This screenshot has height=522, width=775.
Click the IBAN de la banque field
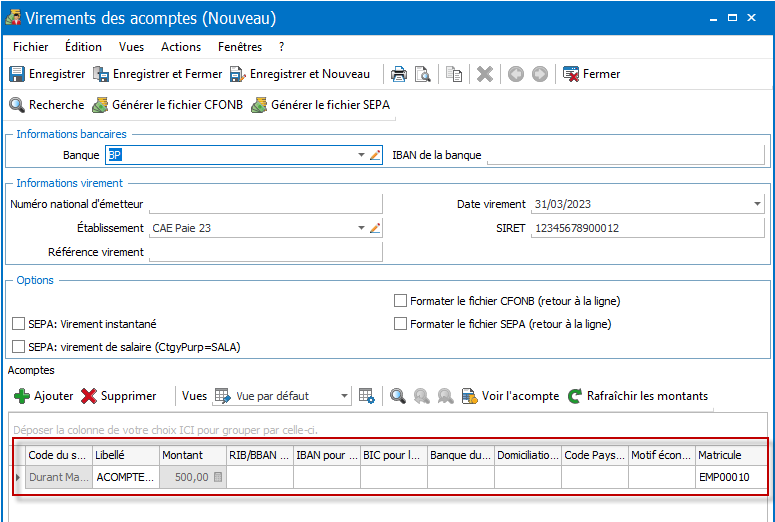tap(626, 155)
